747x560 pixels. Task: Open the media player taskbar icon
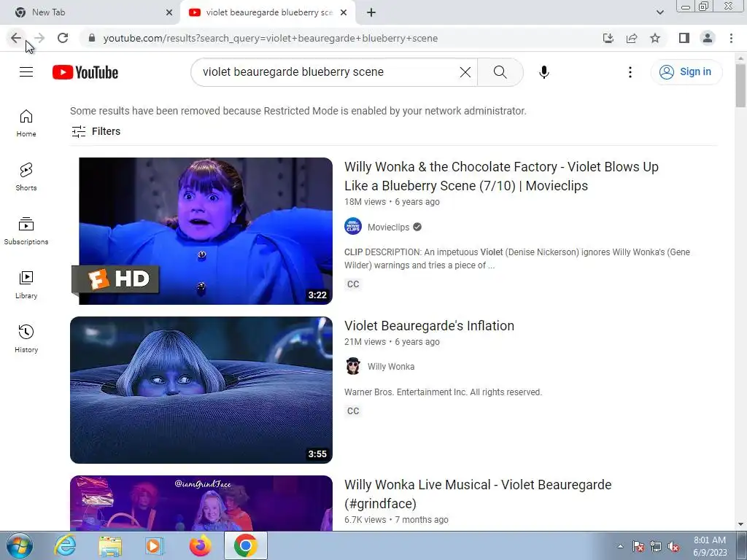click(155, 545)
